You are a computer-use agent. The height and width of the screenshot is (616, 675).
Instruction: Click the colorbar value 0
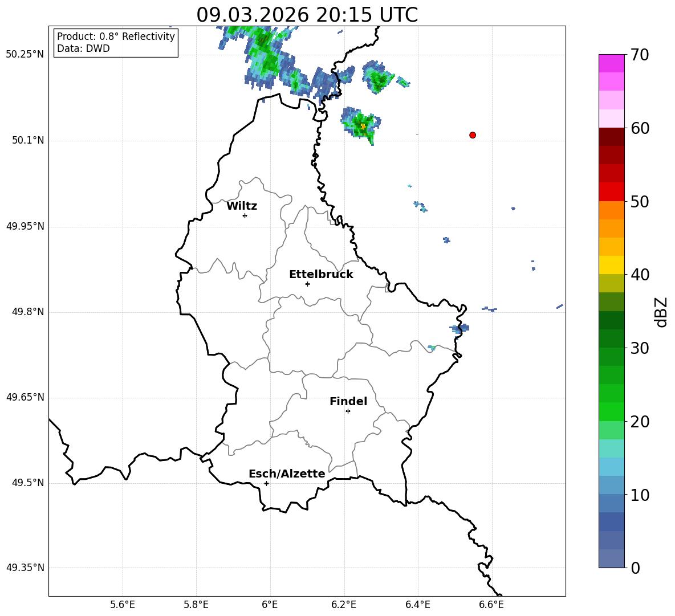(x=636, y=568)
